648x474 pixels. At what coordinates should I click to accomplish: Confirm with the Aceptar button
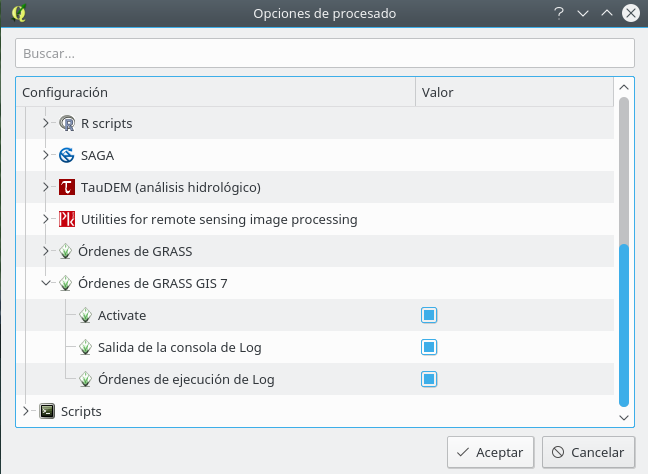pos(491,453)
